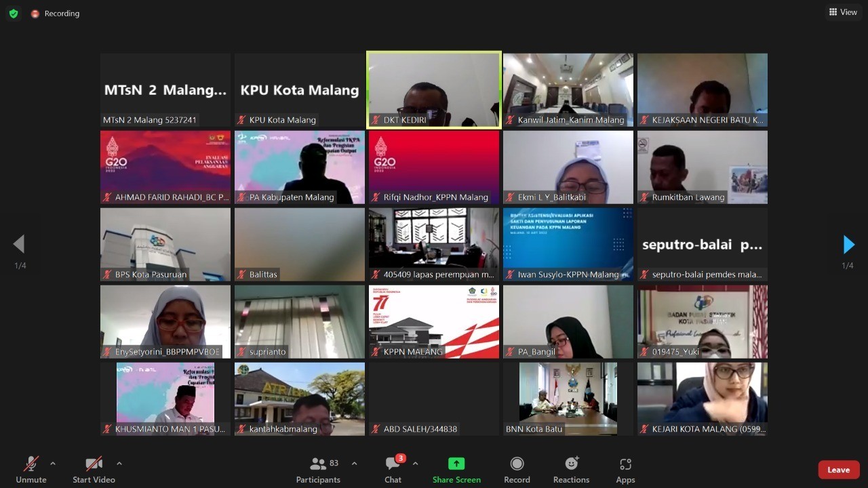Click the green encryption shield icon
The image size is (868, 488).
[14, 14]
